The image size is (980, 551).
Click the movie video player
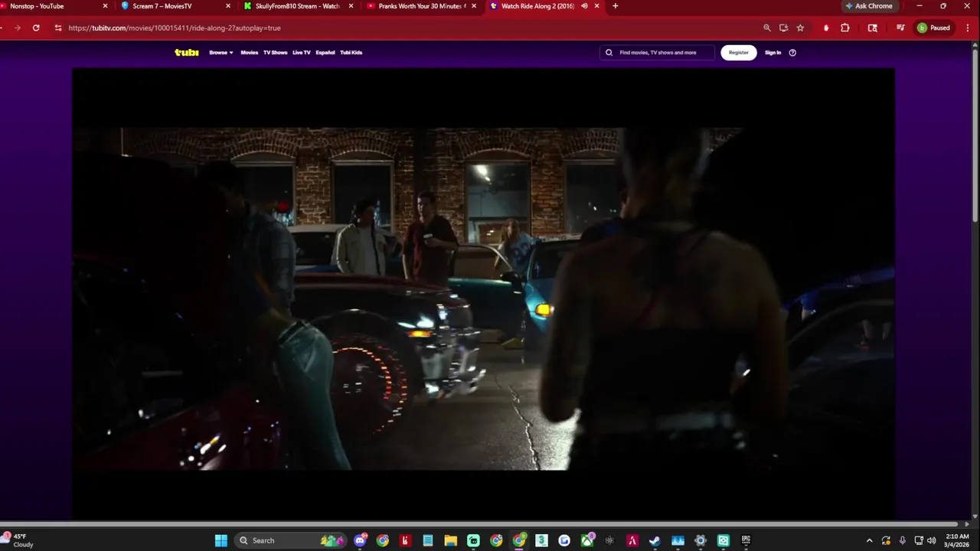click(x=484, y=295)
